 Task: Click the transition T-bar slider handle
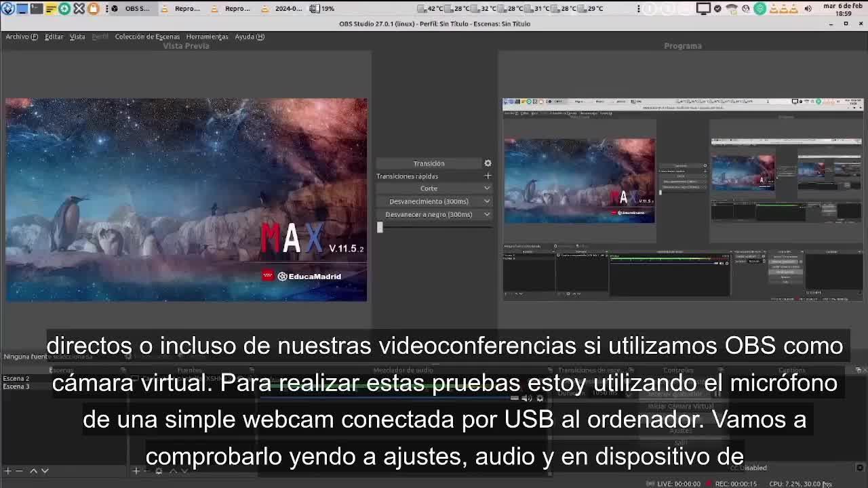[380, 228]
